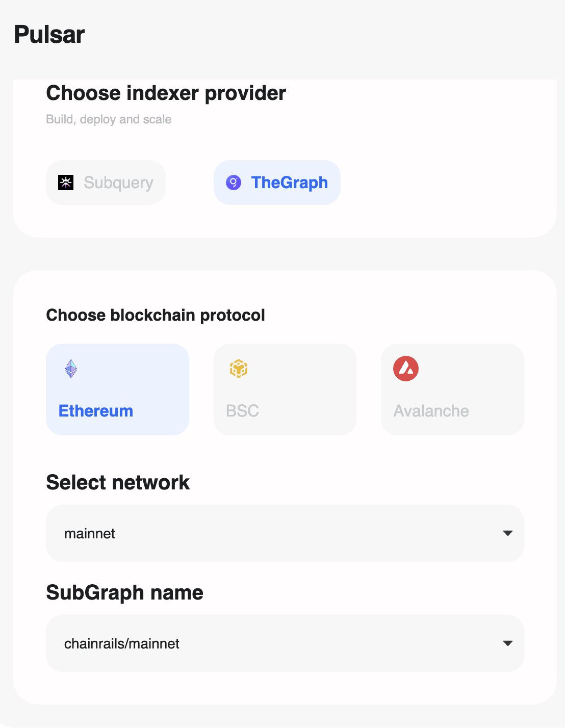Keep TheGraph selected as indexer provider
Image resolution: width=565 pixels, height=728 pixels.
click(x=277, y=182)
